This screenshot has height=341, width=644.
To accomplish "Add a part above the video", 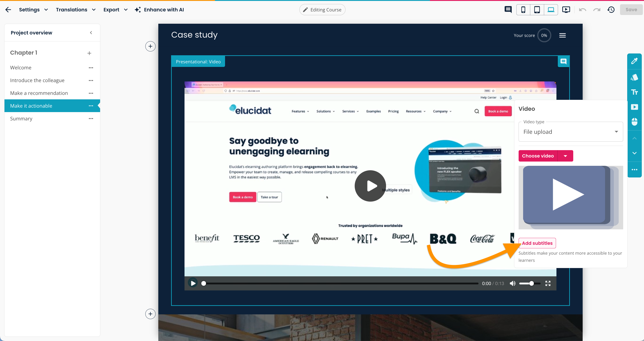I will [150, 47].
